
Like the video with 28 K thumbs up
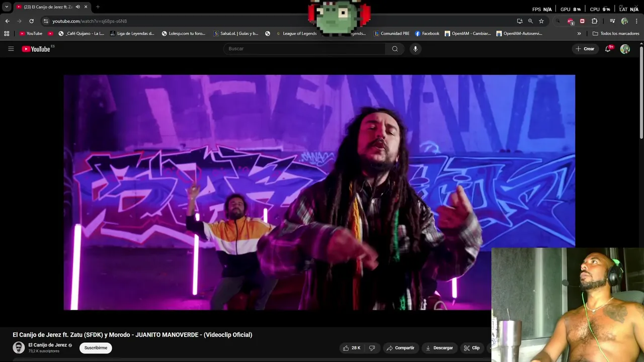(352, 348)
